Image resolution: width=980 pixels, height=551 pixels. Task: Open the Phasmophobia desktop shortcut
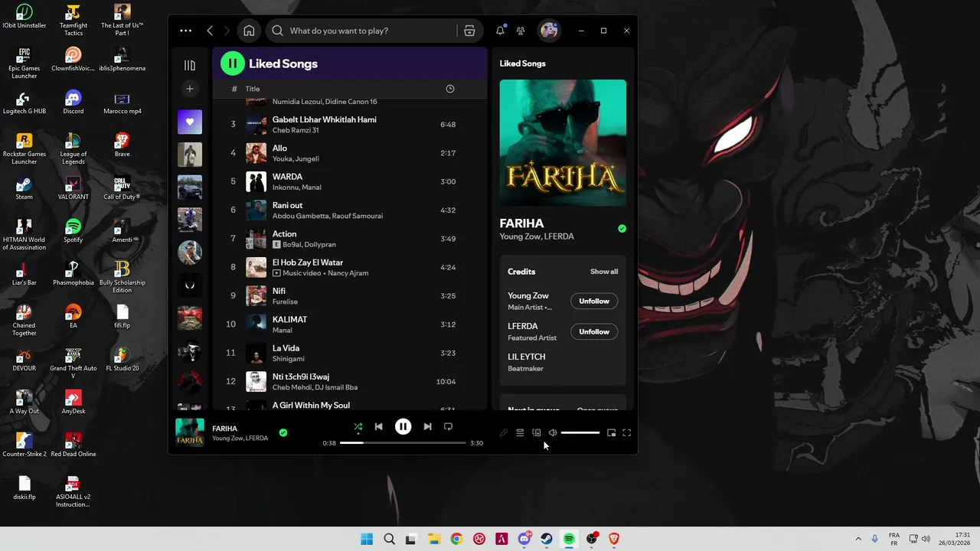tap(73, 273)
